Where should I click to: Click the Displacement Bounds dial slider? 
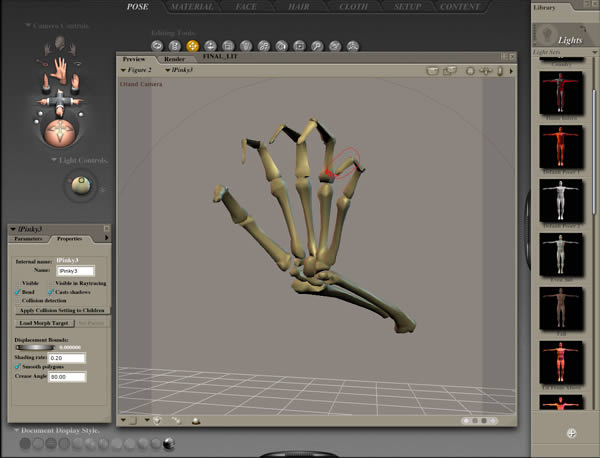click(35, 347)
